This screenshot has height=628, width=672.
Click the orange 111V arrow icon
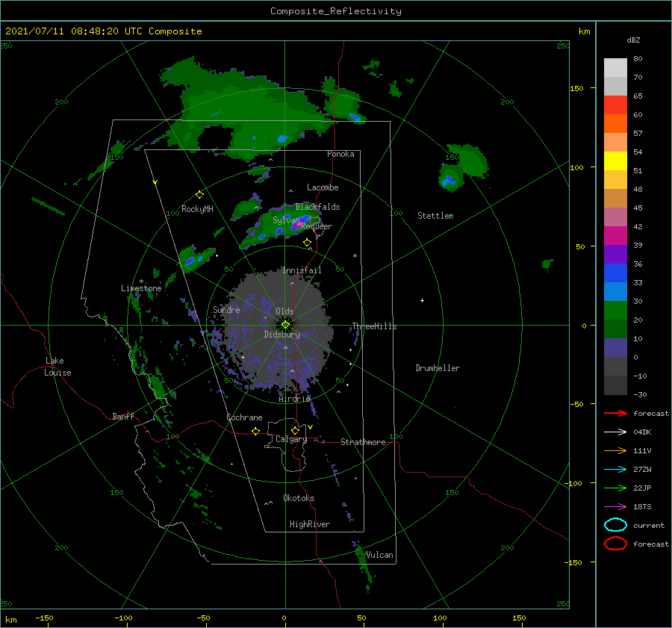click(615, 450)
